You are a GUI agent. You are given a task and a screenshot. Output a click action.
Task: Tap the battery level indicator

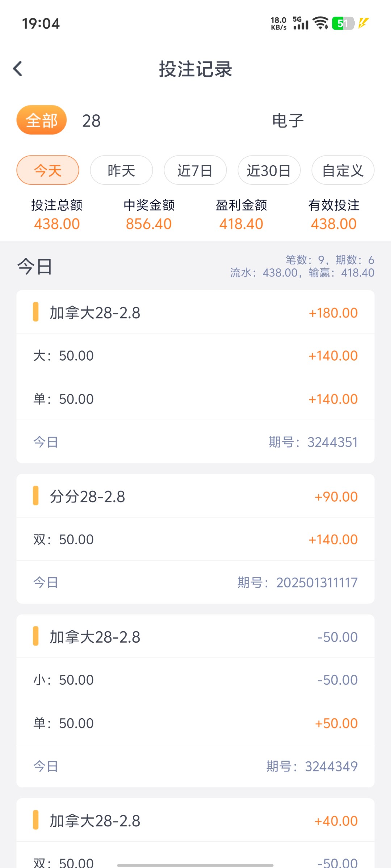click(x=343, y=24)
